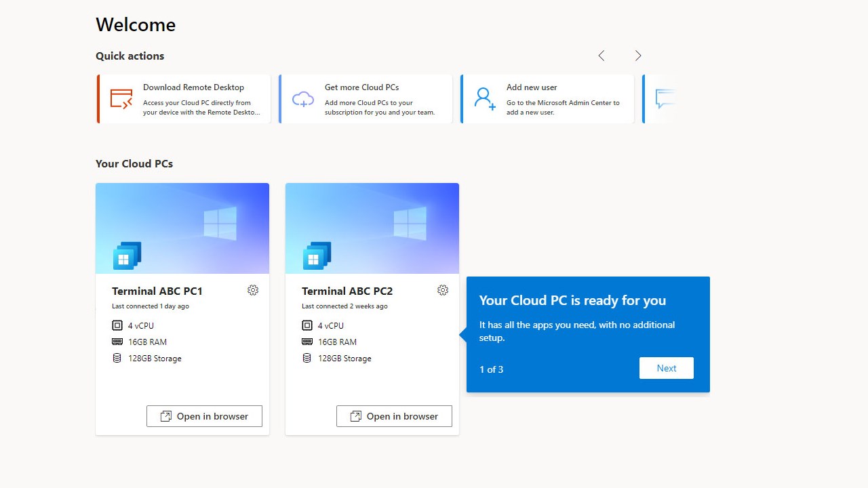Click the 'Welcome' heading

pos(136,24)
